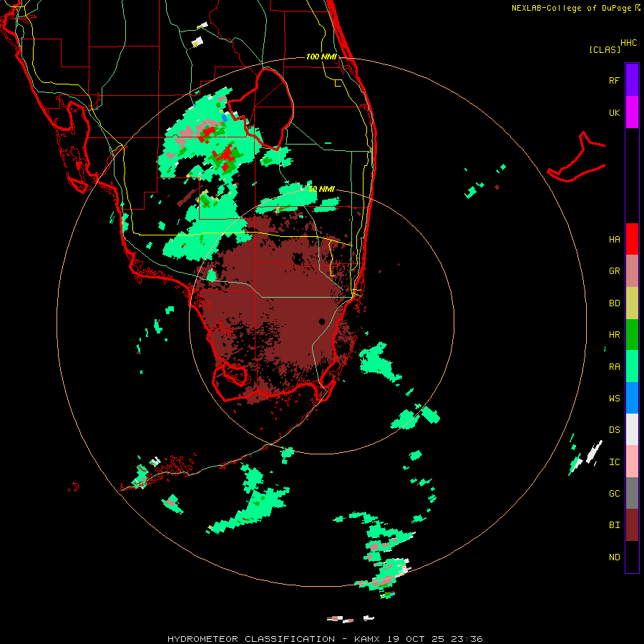Click the magenta UK color swatch in legend
644x644 pixels.
(632, 112)
